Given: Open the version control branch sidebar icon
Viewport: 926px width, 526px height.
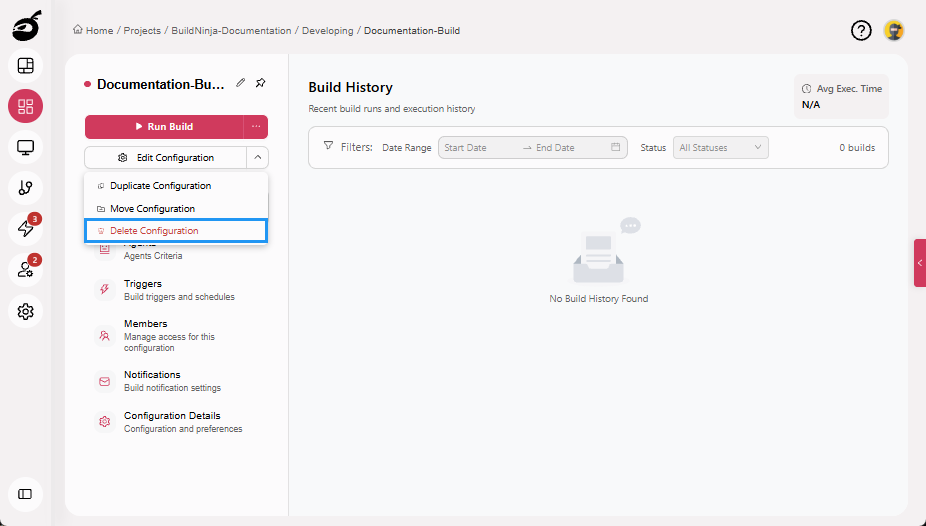Looking at the screenshot, I should (x=25, y=188).
